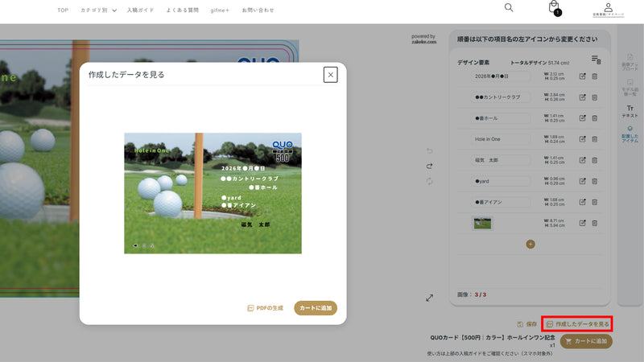644x362 pixels.
Task: Edit the Hole in One element
Action: click(x=582, y=139)
